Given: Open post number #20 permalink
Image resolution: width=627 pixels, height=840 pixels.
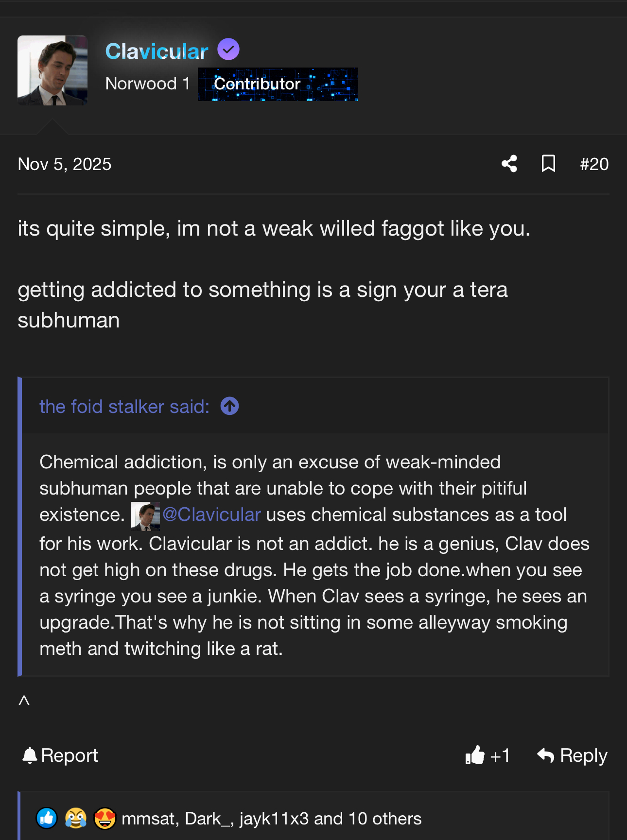Looking at the screenshot, I should (x=594, y=164).
